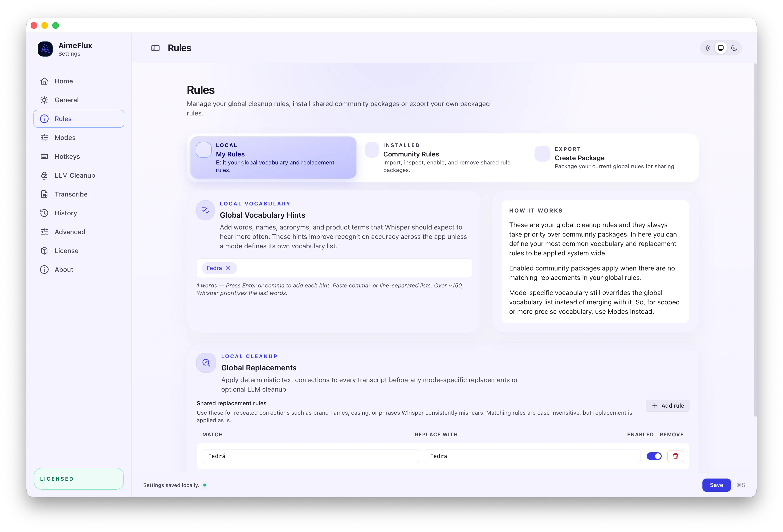Click the ENABLED column header
Image resolution: width=783 pixels, height=532 pixels.
click(x=640, y=435)
